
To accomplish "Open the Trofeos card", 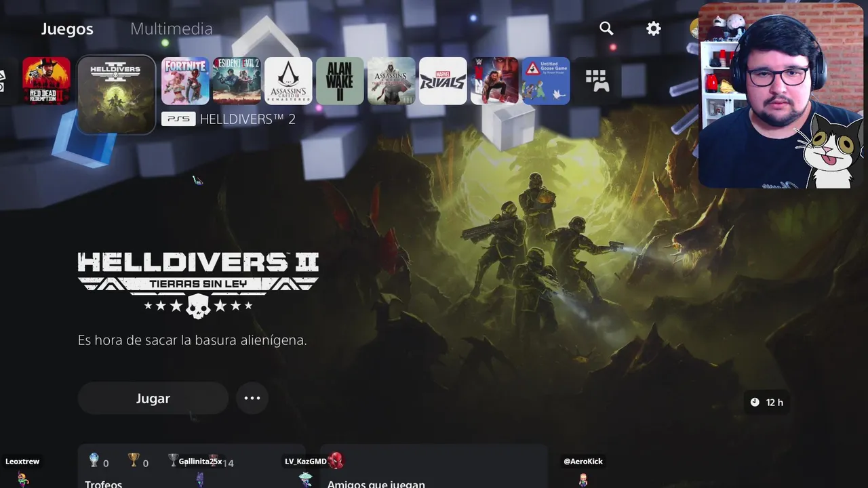I will 191,466.
